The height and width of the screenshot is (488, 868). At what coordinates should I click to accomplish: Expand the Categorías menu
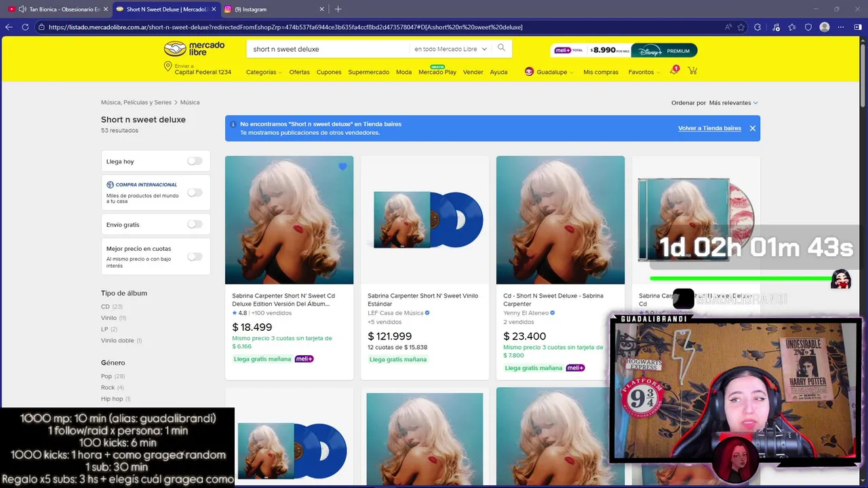click(x=264, y=72)
